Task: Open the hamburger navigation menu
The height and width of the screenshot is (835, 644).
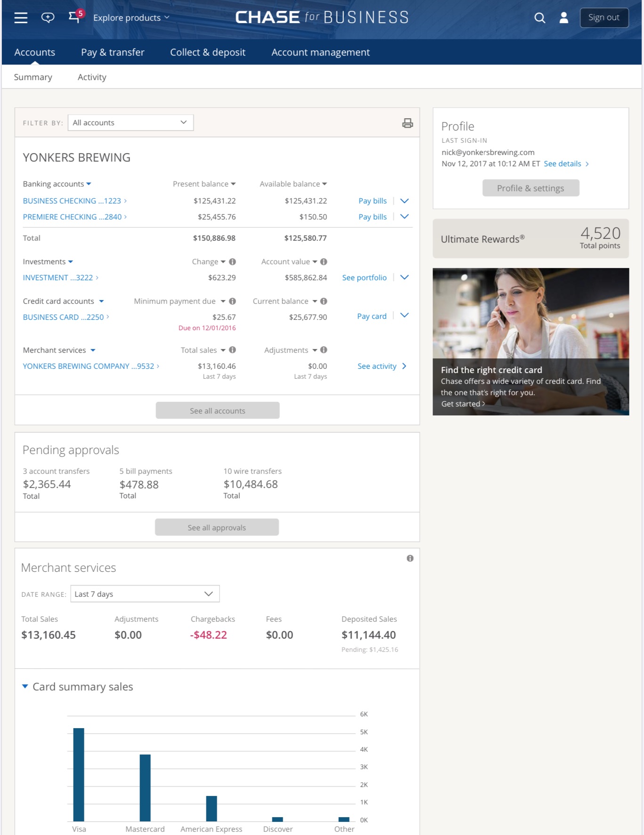Action: click(21, 18)
